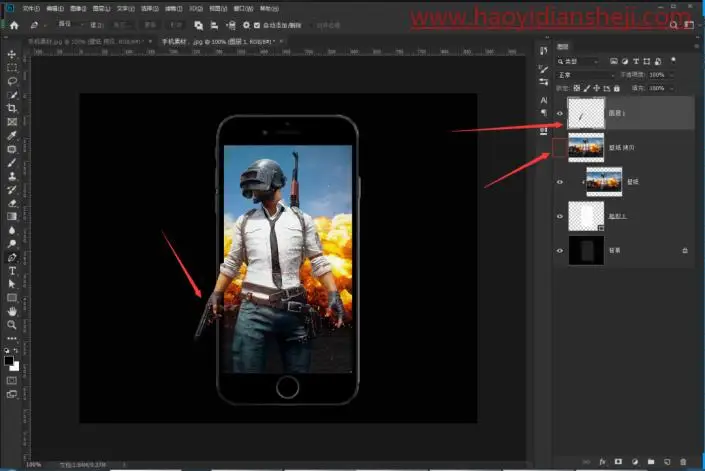Viewport: 705px width, 471px height.
Task: Toggle the layer filter on/off switch
Action: 673,60
